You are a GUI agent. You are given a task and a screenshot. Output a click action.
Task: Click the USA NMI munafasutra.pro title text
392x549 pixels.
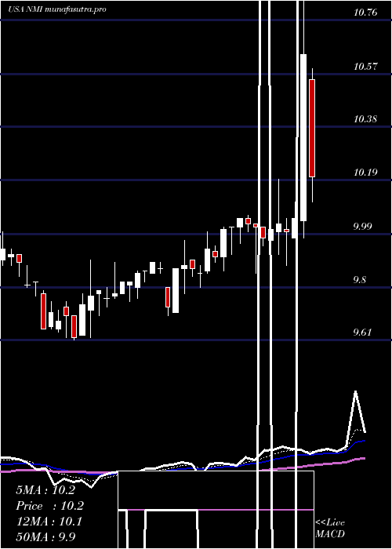coord(57,9)
